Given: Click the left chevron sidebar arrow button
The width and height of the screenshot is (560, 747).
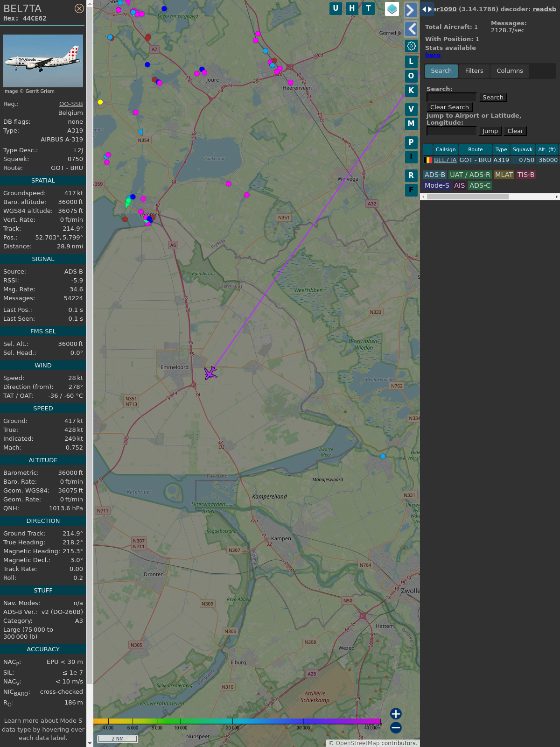Looking at the screenshot, I should tap(411, 29).
